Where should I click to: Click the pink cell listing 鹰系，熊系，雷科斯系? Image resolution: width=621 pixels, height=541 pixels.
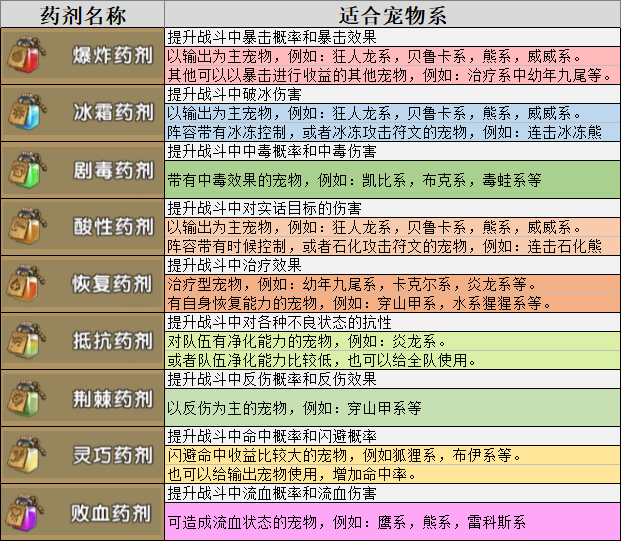tap(391, 522)
